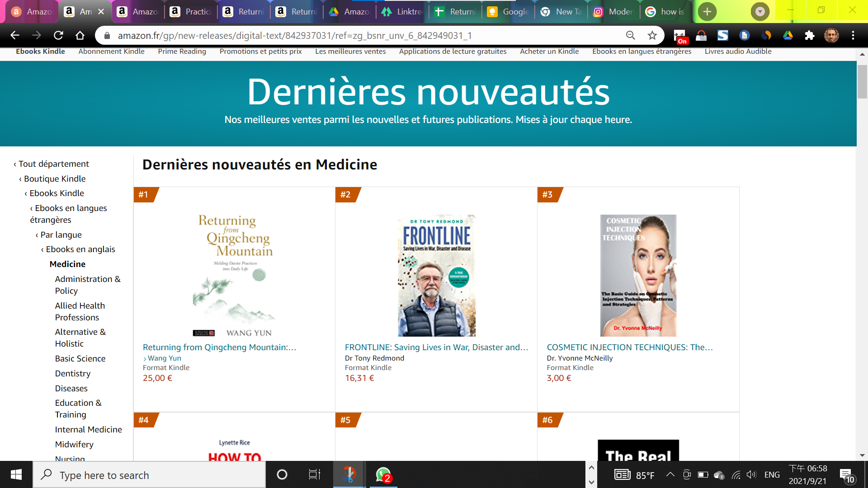Click the Windows search box

pos(149,475)
